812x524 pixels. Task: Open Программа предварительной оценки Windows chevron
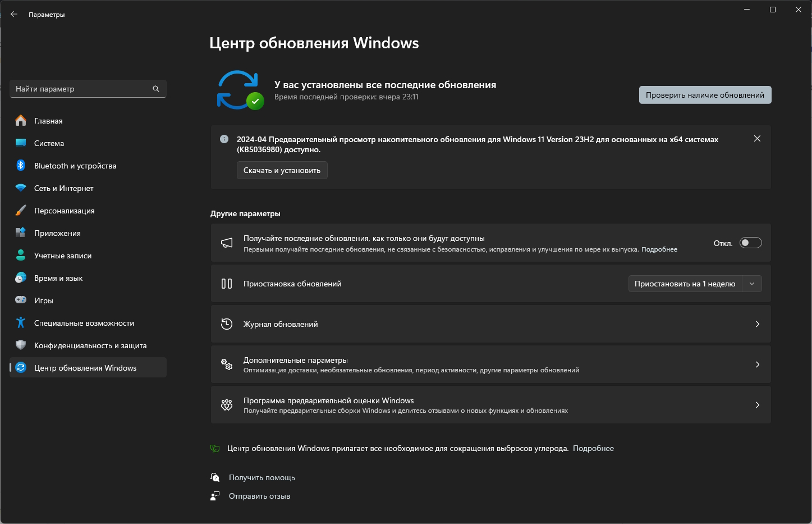(758, 405)
